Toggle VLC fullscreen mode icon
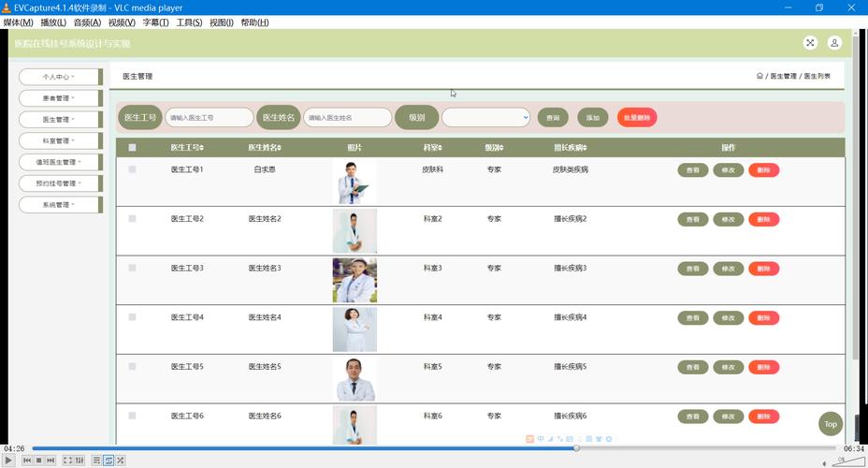Image resolution: width=868 pixels, height=468 pixels. [67, 461]
